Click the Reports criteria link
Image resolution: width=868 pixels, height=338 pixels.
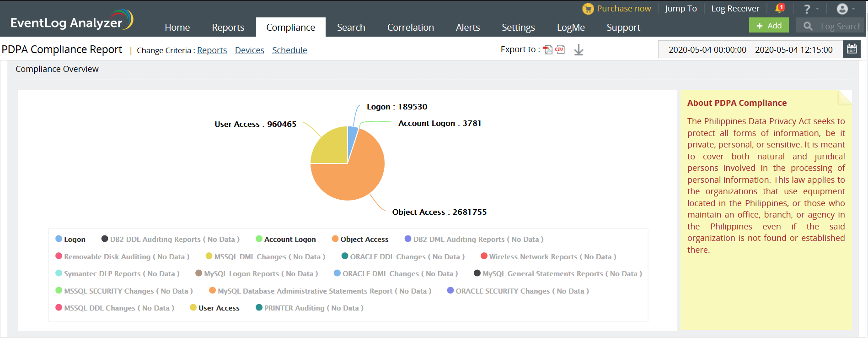(x=212, y=50)
